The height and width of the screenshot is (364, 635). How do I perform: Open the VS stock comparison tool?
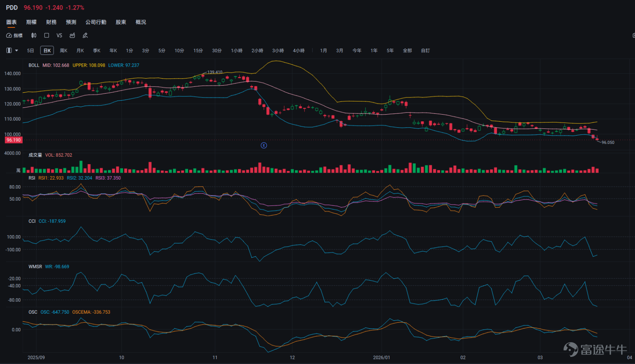point(59,36)
